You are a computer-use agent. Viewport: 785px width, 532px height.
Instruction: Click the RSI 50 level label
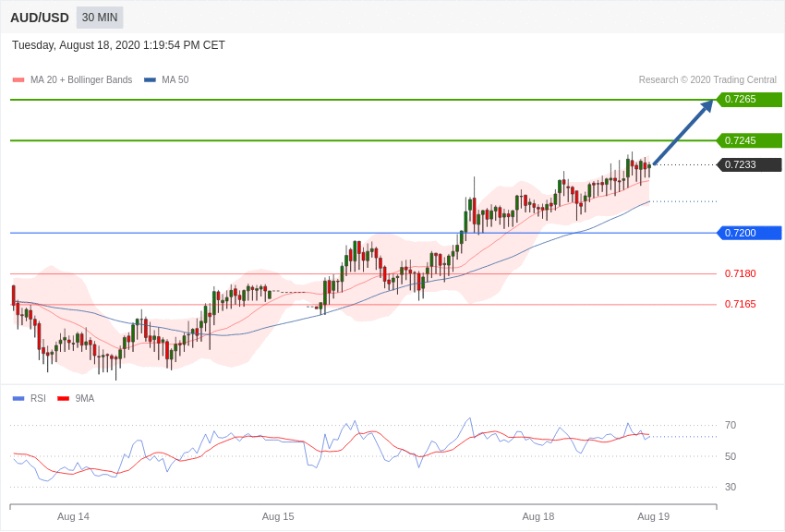(731, 456)
